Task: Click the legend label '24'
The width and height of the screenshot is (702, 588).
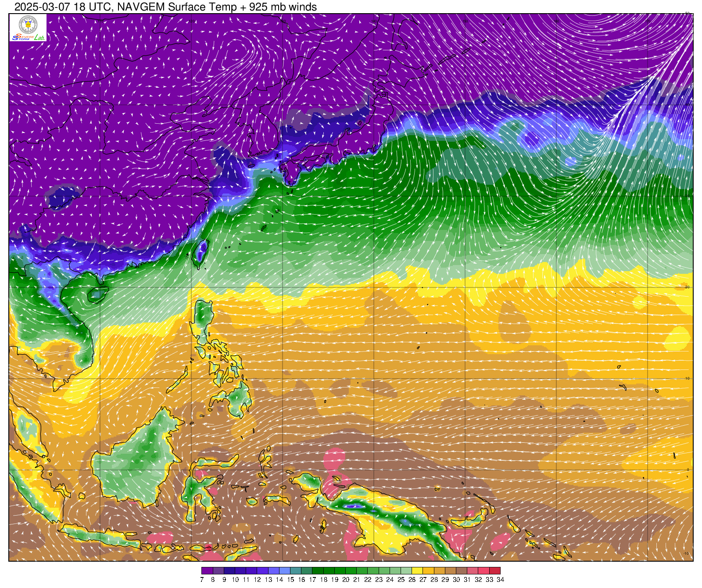Action: point(390,580)
